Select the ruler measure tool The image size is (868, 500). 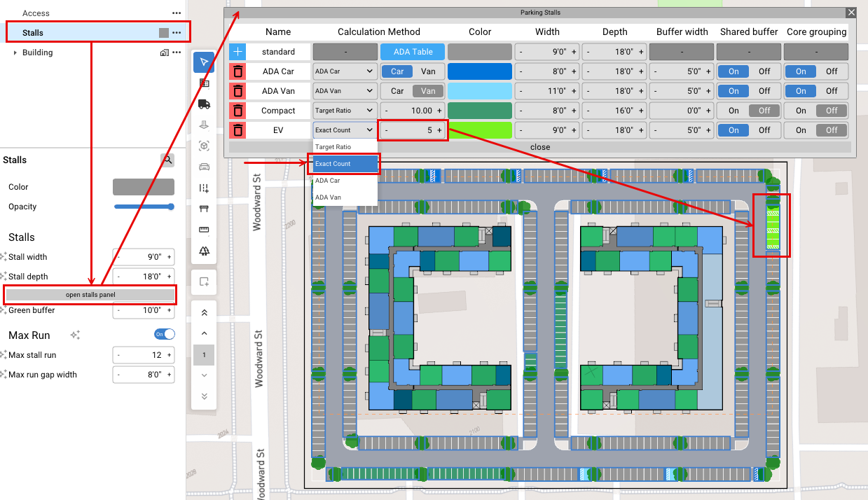click(204, 230)
